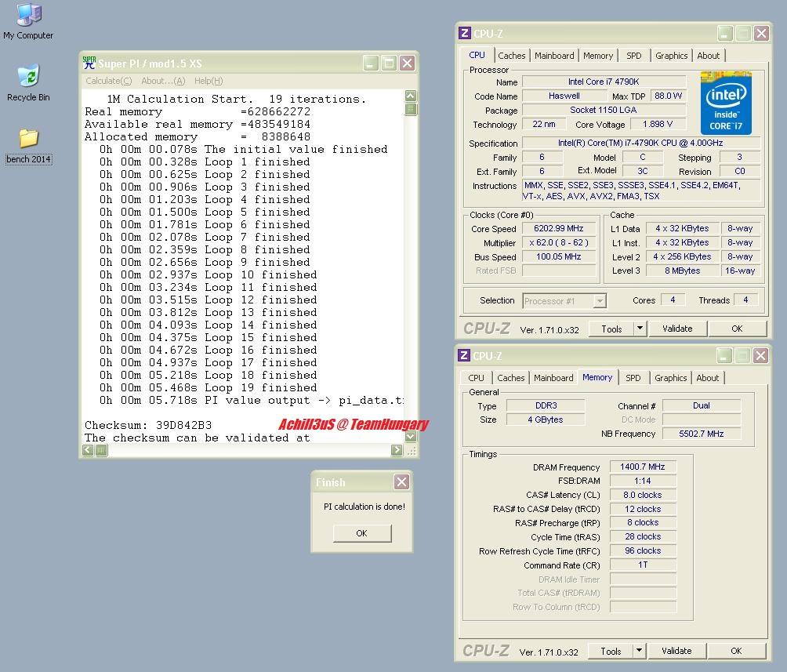Switch to Memory tab in upper CPU-Z
The width and height of the screenshot is (787, 672).
(x=598, y=56)
